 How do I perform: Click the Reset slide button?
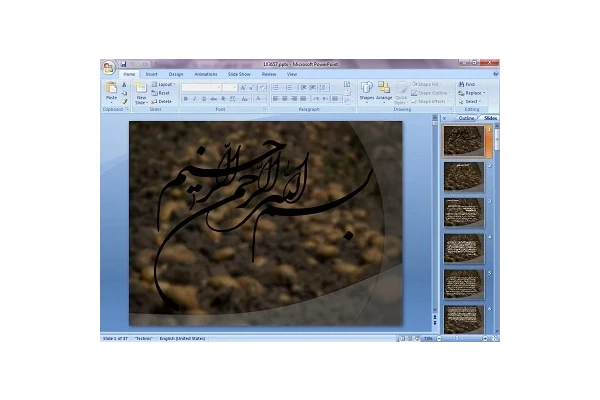pos(164,93)
